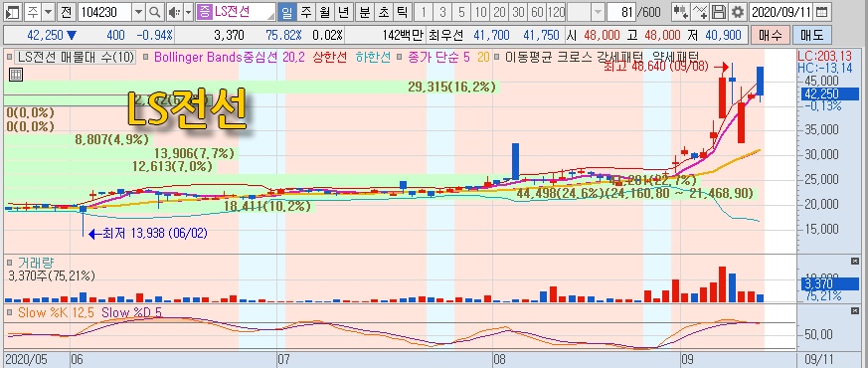This screenshot has height=368, width=868.
Task: Click the 75.82% value in the quote bar
Action: point(283,36)
